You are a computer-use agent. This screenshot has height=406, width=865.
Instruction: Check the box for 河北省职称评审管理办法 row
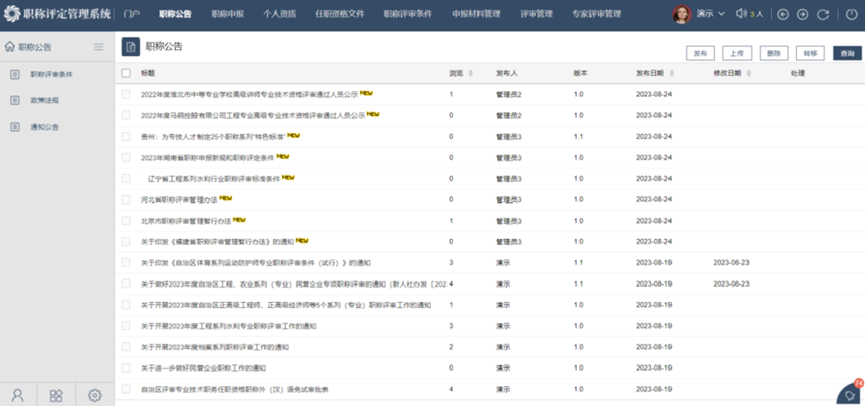126,200
